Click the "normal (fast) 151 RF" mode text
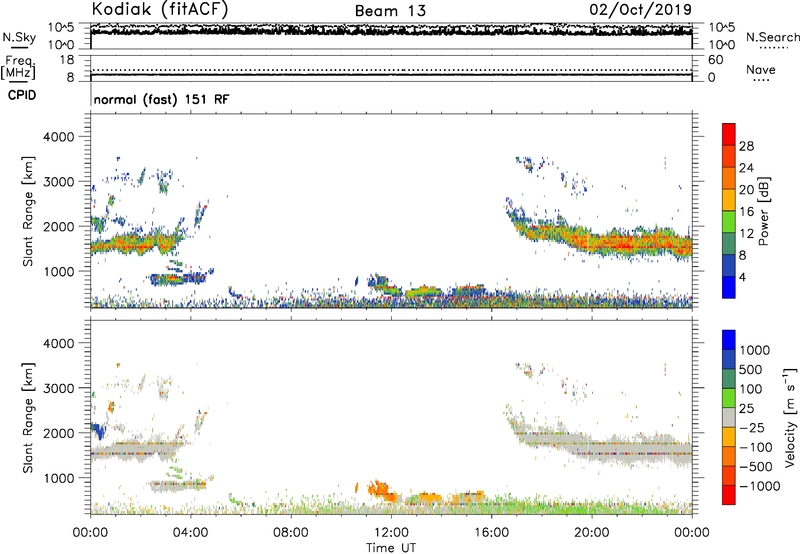Image resolution: width=800 pixels, height=554 pixels. [161, 99]
